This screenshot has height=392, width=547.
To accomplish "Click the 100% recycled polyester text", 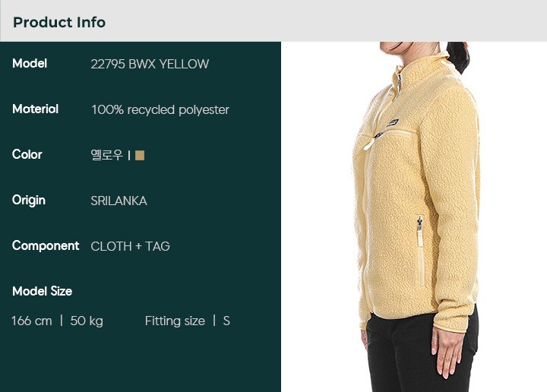I will click(160, 110).
